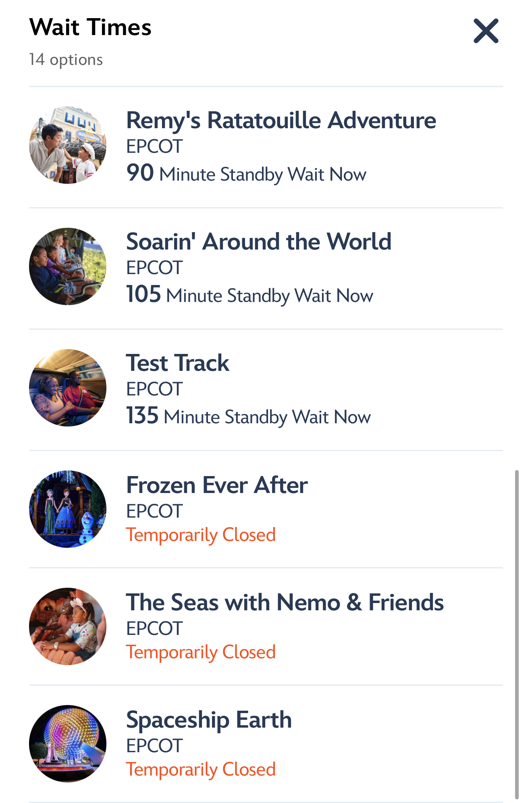Click Spaceship Earth's Temporarily Closed status
532x803 pixels.
(x=201, y=770)
